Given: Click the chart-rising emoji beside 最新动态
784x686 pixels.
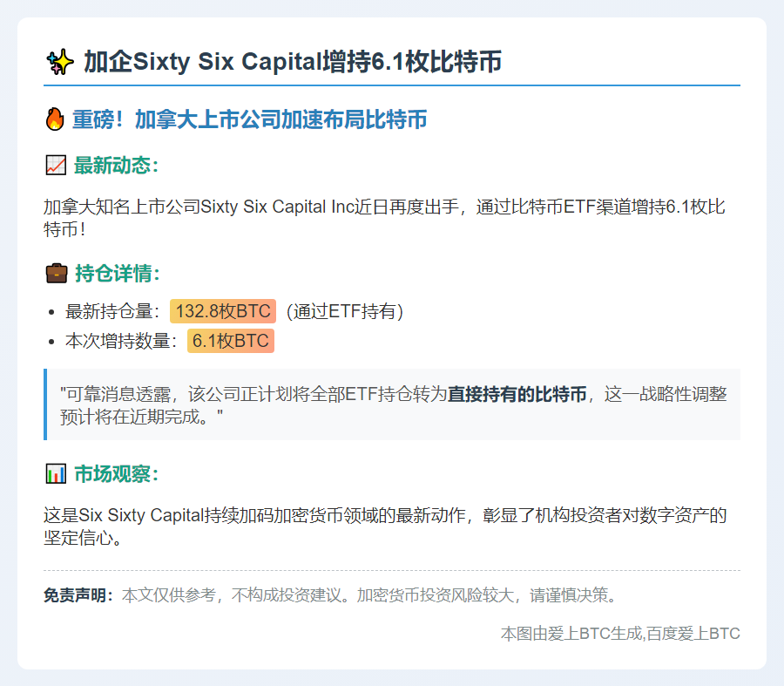Looking at the screenshot, I should 56,165.
